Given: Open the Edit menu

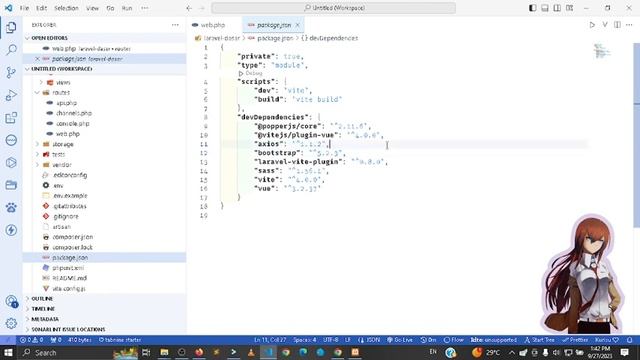Looking at the screenshot, I should click(x=41, y=8).
